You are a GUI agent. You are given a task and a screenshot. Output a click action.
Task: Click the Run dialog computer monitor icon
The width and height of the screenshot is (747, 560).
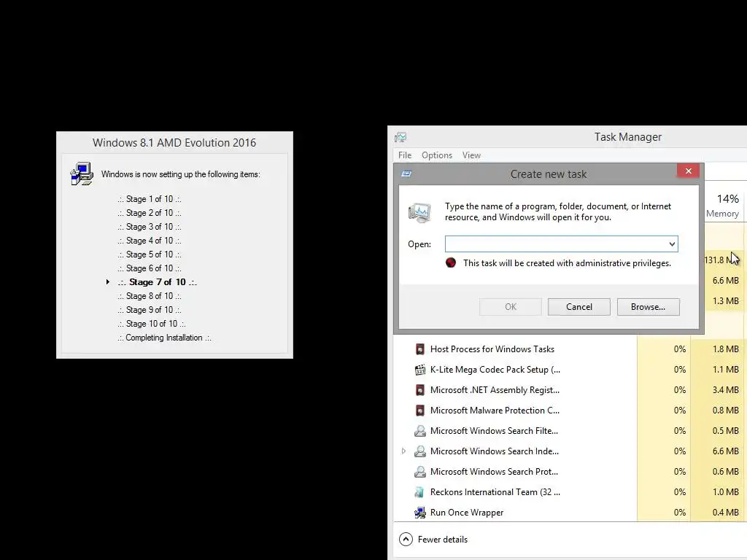pos(419,212)
